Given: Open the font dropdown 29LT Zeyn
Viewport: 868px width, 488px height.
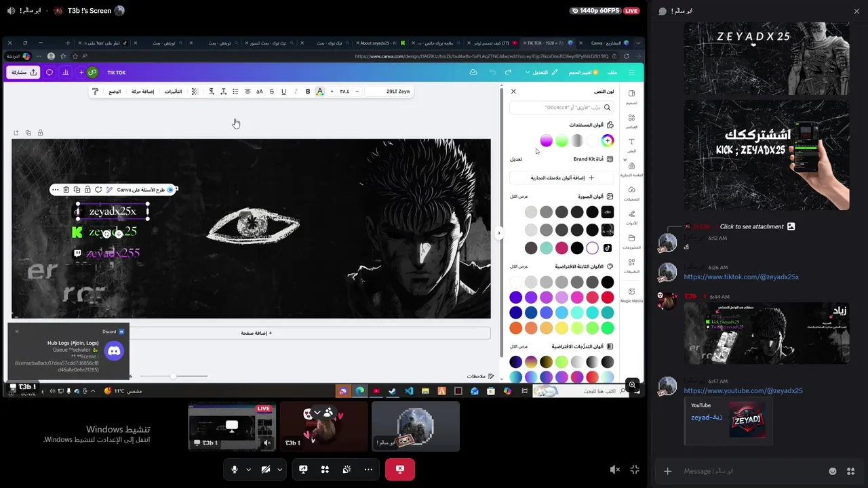Looking at the screenshot, I should [389, 91].
